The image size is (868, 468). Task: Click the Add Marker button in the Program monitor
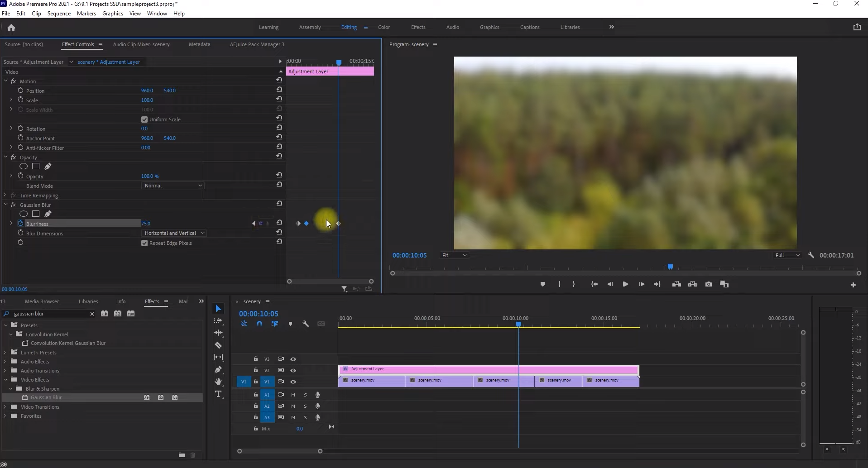click(x=542, y=284)
